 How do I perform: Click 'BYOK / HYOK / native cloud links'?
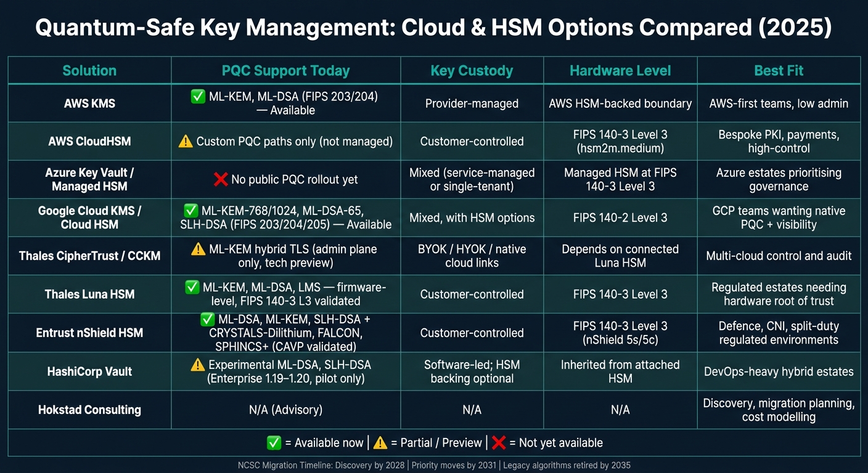472,256
